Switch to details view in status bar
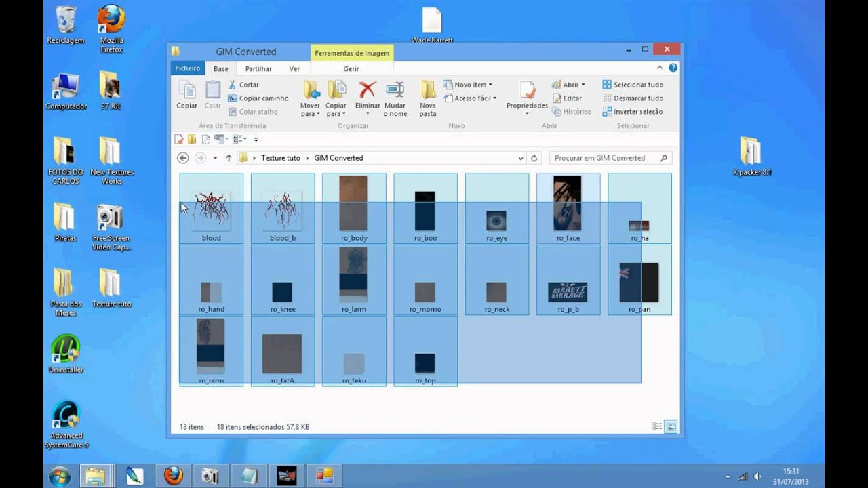Screen dimensions: 868x488 tap(656, 426)
